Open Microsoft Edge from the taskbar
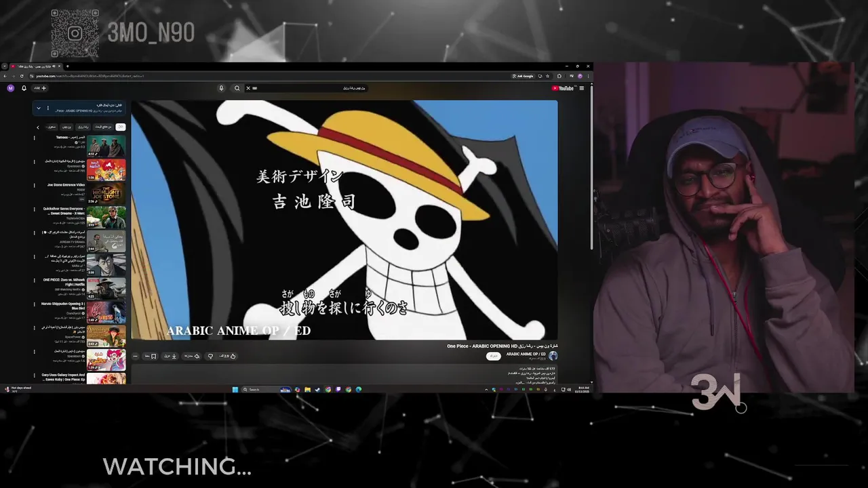This screenshot has height=488, width=868. pyautogui.click(x=358, y=389)
